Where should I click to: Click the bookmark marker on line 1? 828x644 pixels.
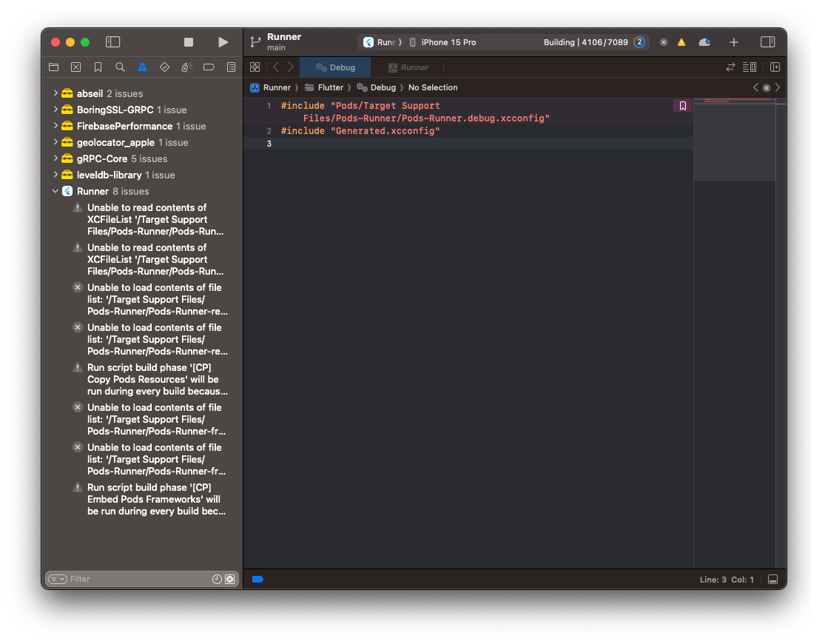683,106
